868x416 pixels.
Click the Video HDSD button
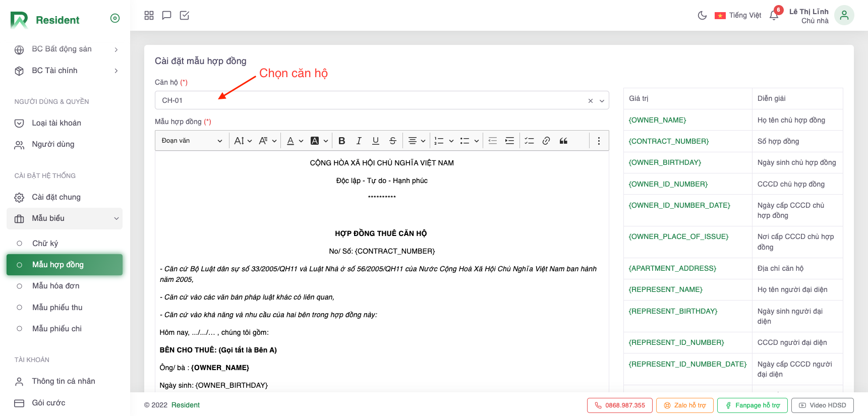[822, 405]
